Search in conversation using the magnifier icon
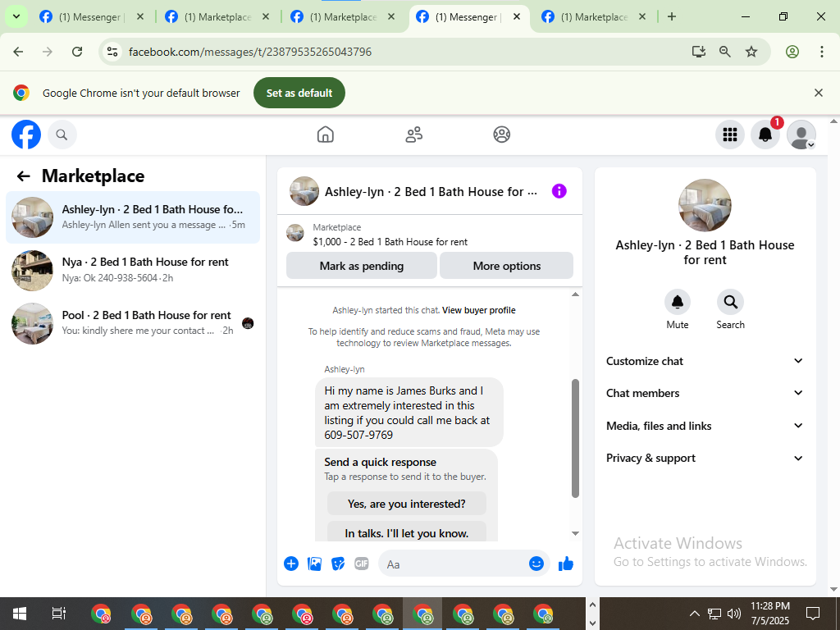 (x=730, y=302)
